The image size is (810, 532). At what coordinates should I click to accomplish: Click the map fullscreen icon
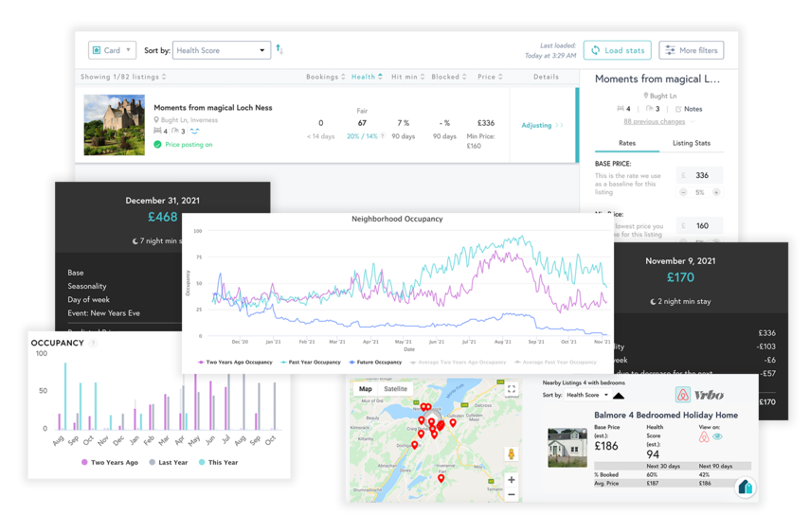point(512,389)
